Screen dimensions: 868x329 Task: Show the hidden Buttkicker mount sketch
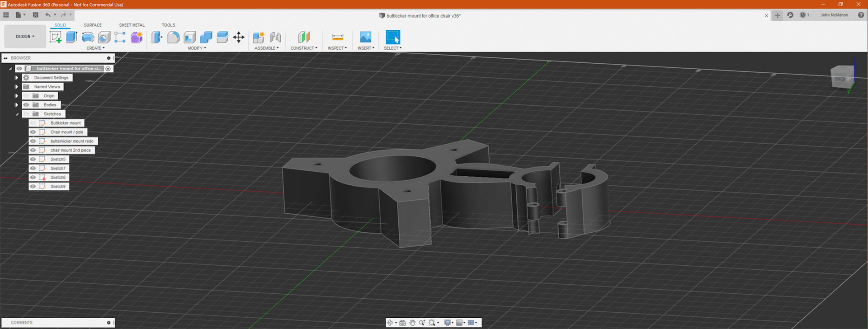point(33,123)
